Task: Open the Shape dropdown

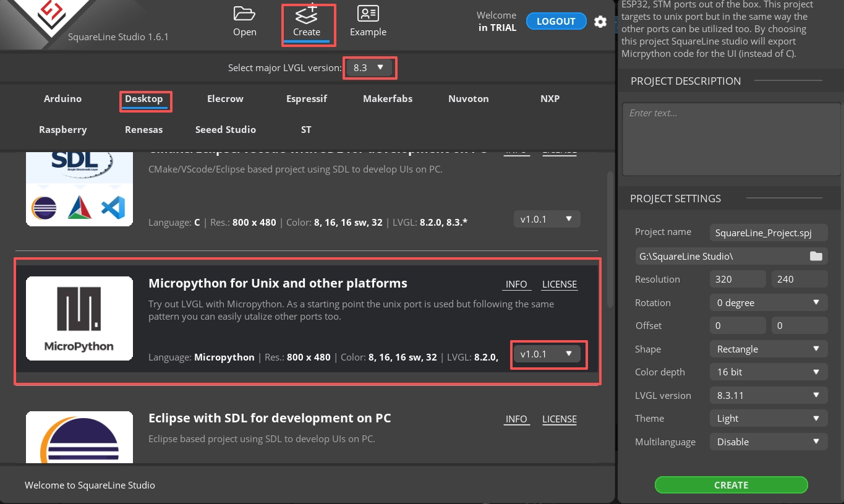Action: (768, 349)
